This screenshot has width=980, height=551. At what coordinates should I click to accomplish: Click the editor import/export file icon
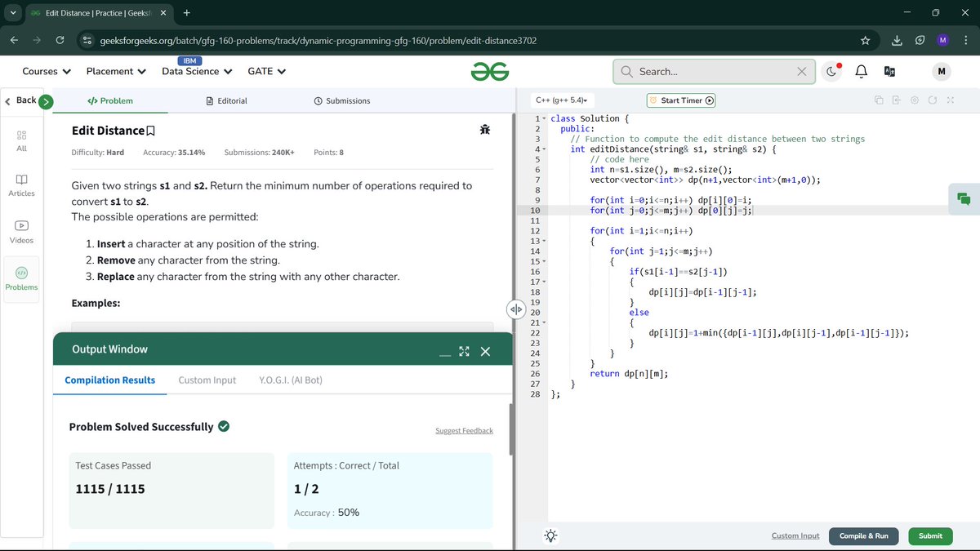point(896,100)
